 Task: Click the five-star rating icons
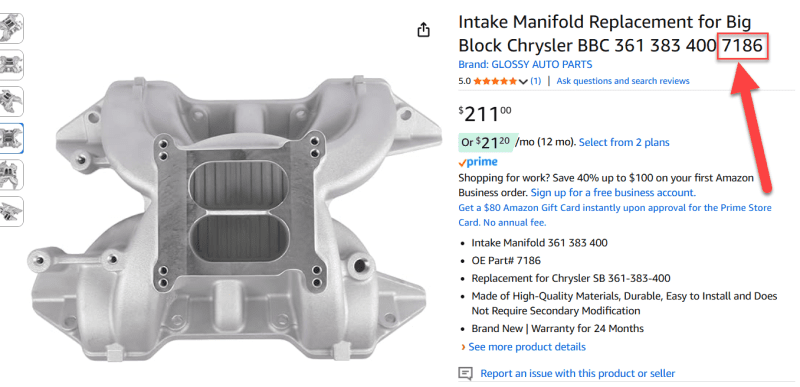(x=495, y=81)
